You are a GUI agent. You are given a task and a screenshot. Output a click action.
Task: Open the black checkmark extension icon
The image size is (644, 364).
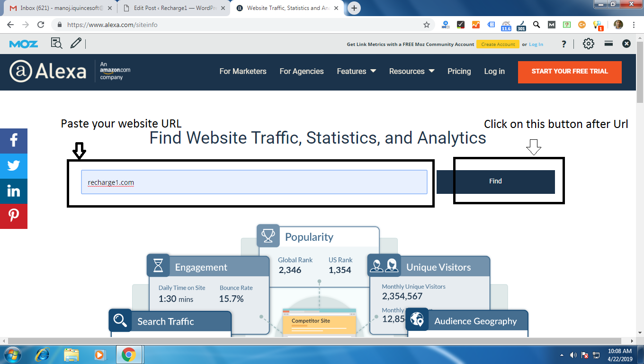(461, 25)
